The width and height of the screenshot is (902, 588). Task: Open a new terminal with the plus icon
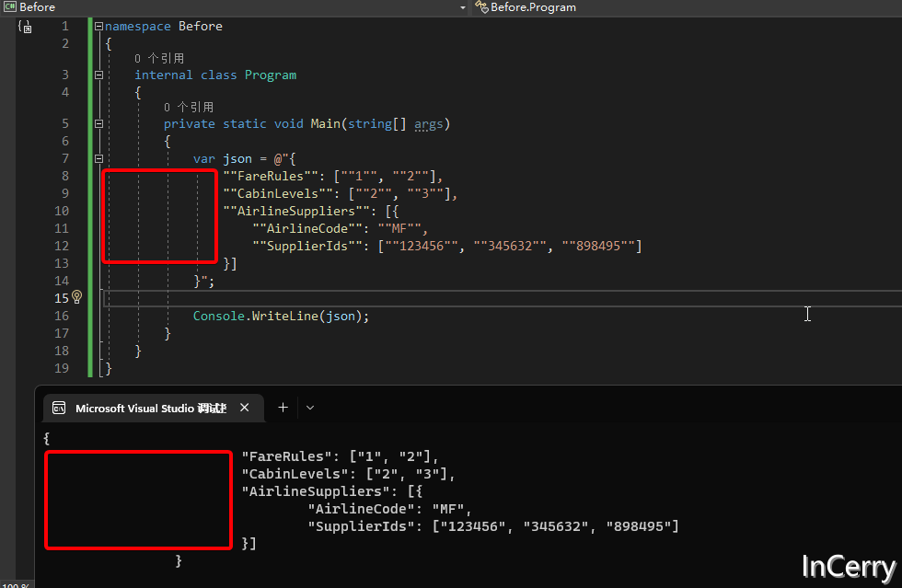pos(283,407)
